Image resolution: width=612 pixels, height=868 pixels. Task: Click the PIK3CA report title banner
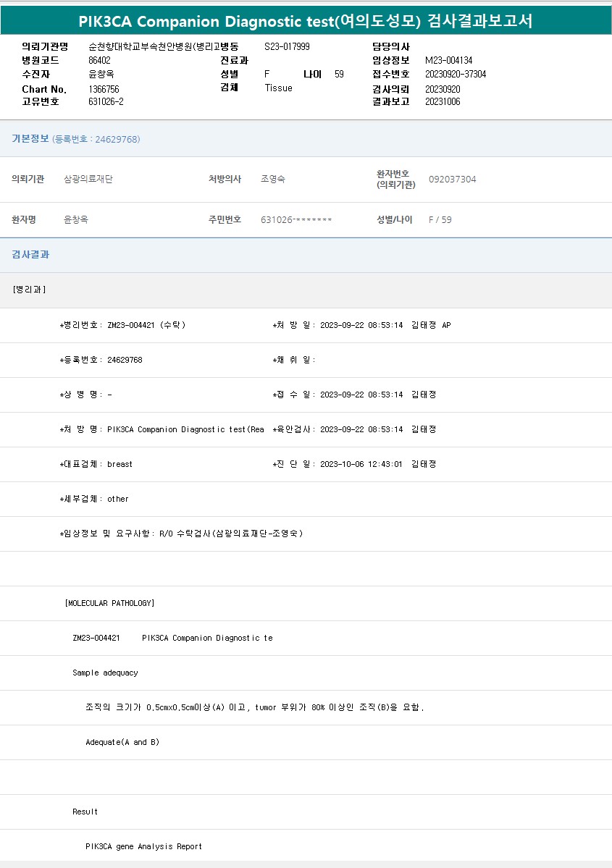point(306,21)
